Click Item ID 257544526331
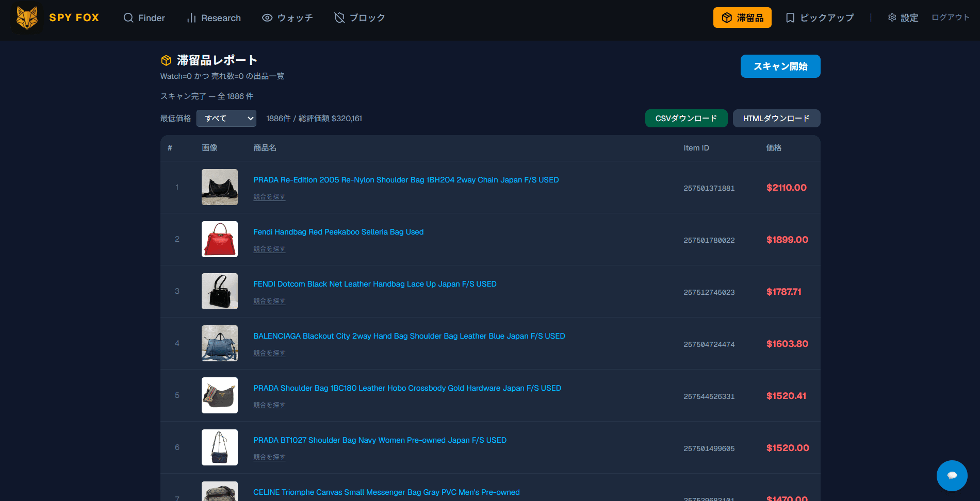The width and height of the screenshot is (980, 501). (x=709, y=396)
